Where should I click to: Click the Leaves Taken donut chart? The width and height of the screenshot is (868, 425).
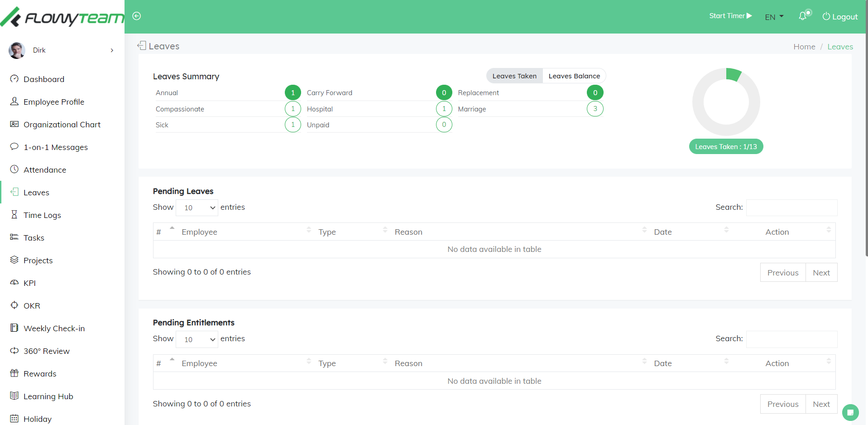pos(726,101)
